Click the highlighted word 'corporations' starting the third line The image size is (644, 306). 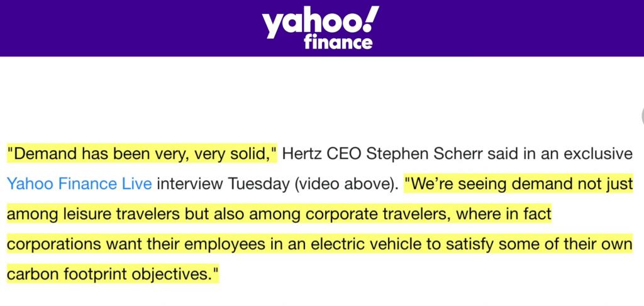tap(54, 245)
